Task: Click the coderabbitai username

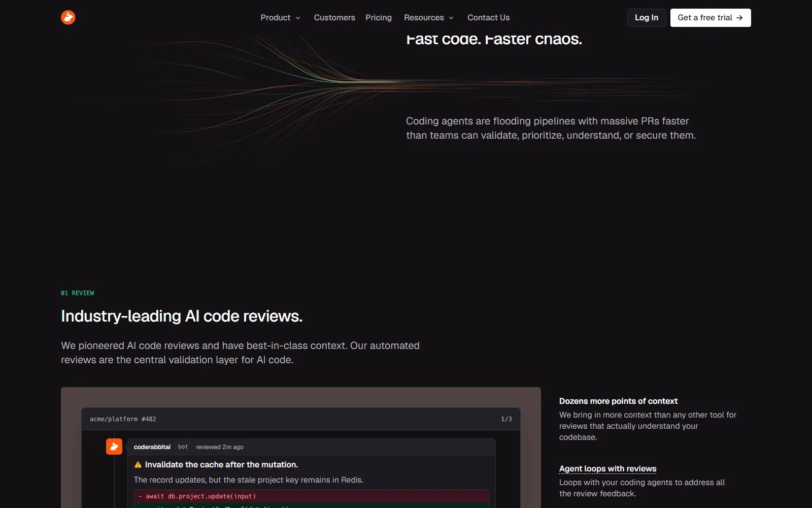Action: coord(152,447)
